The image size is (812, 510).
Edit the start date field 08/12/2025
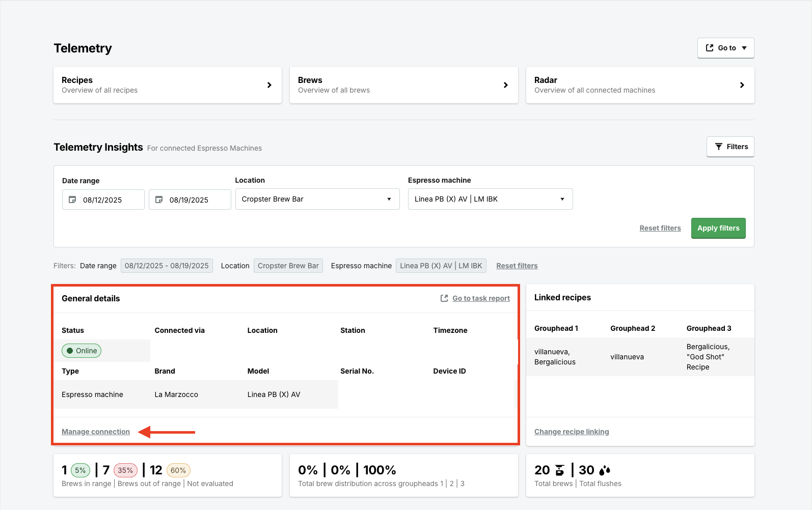(x=103, y=200)
